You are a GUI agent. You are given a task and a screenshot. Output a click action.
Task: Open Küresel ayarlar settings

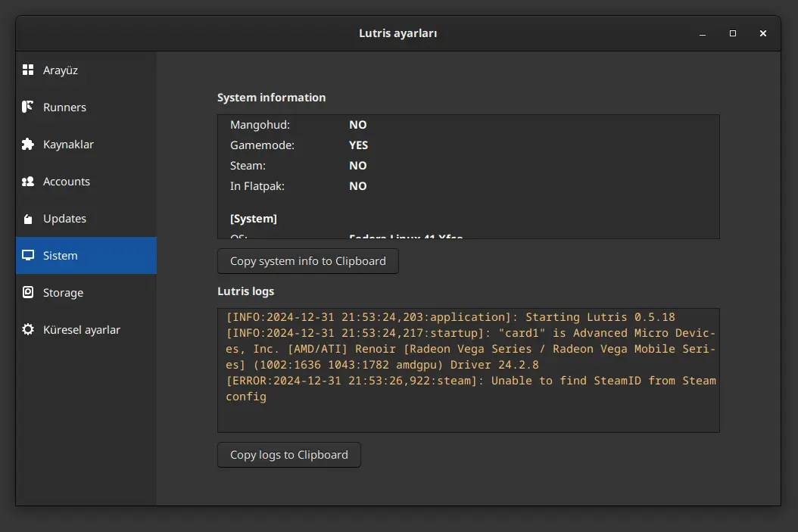(86, 330)
